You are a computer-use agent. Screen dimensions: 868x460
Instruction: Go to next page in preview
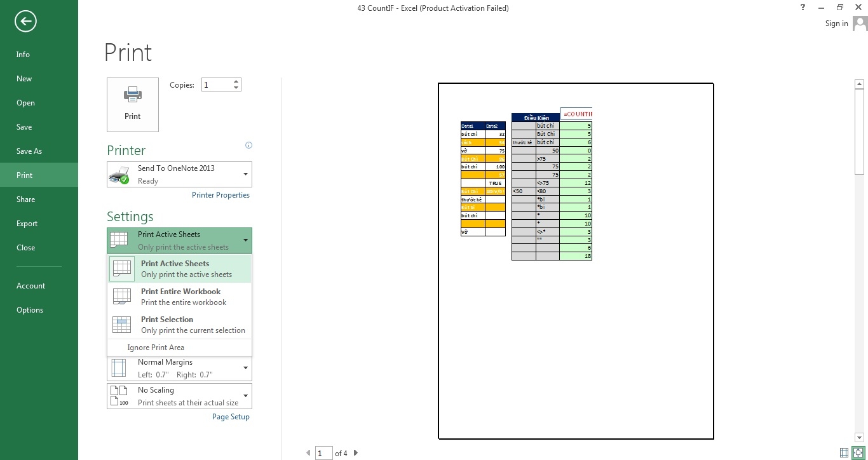point(356,453)
